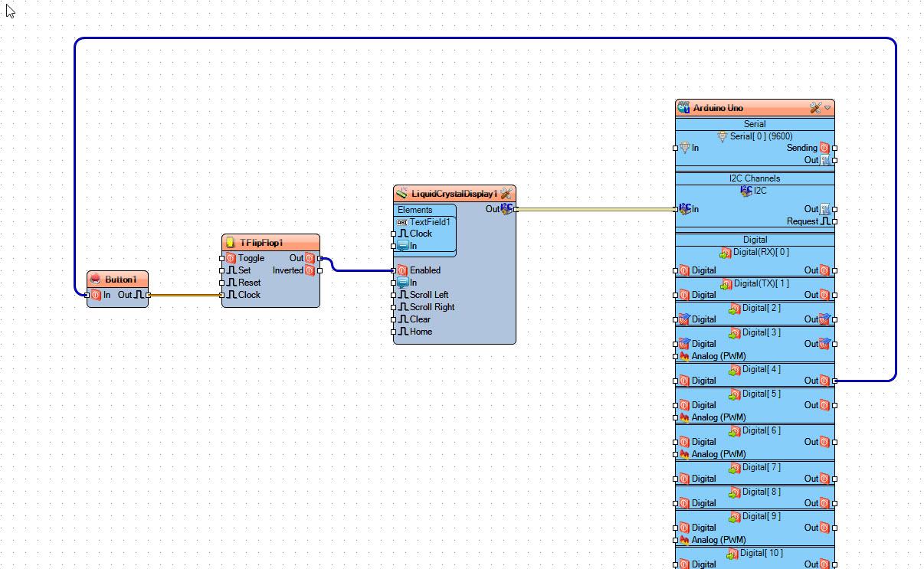Click the TFlipFlop1 Set pin
Viewport: 924px width, 569px height.
click(222, 270)
